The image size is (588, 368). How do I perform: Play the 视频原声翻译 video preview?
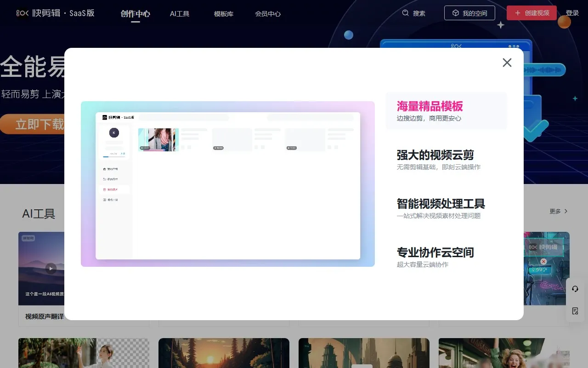(51, 269)
